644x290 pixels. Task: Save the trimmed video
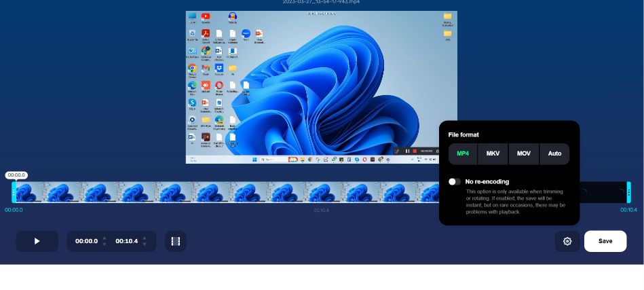coord(605,241)
